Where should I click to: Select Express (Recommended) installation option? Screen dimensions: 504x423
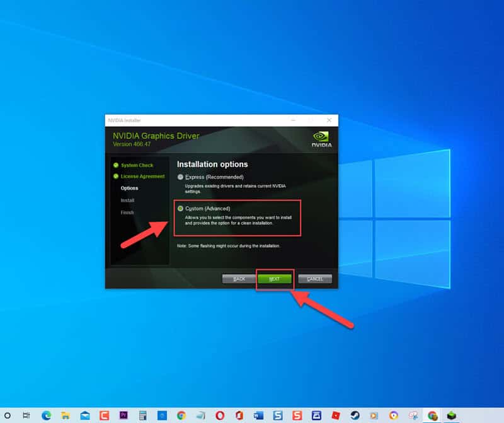tap(180, 177)
